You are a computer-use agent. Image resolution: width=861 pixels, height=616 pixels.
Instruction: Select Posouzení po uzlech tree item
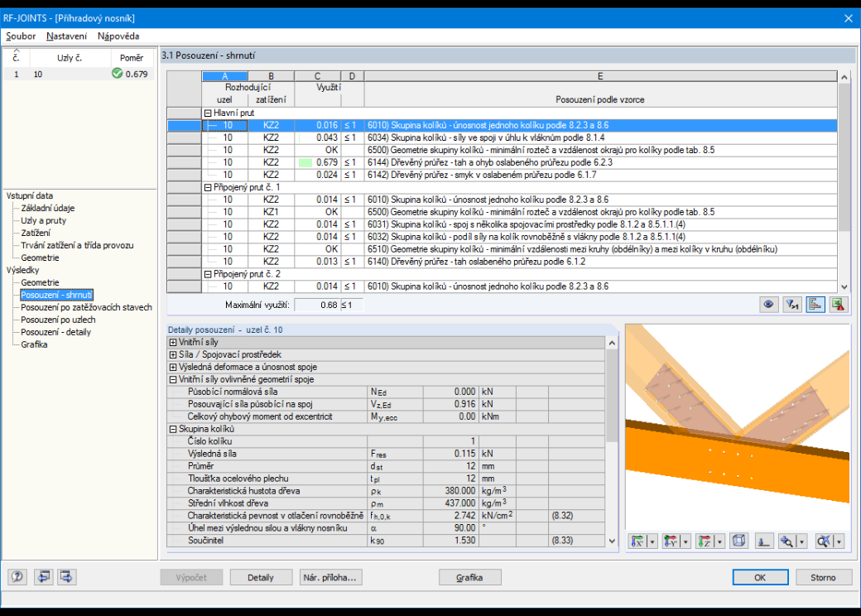click(x=58, y=320)
